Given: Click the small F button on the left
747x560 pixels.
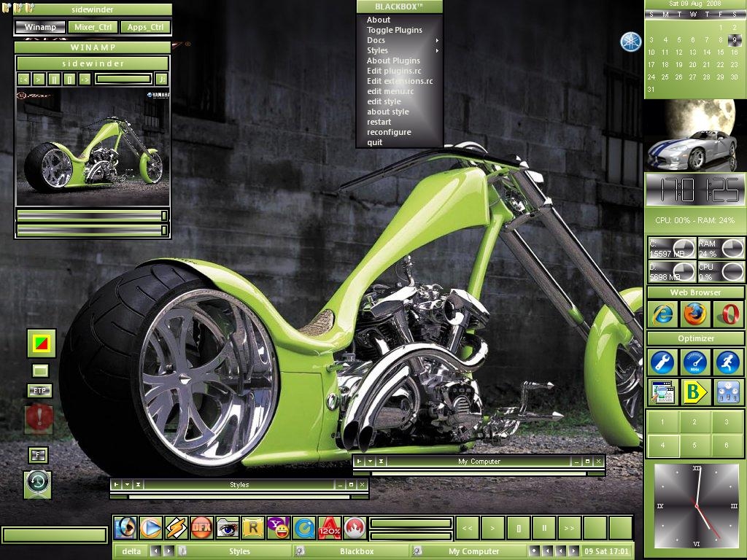Looking at the screenshot, I should click(38, 455).
